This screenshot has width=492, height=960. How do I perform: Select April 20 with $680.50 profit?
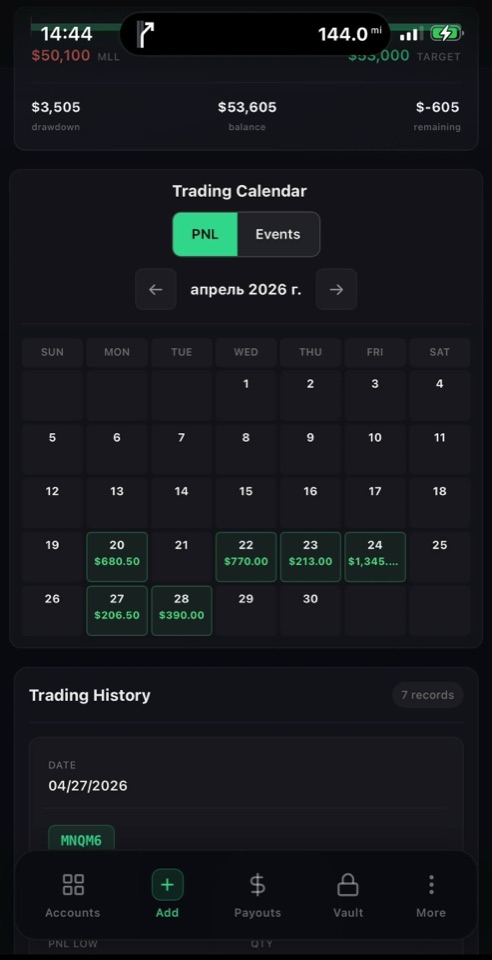pyautogui.click(x=117, y=557)
